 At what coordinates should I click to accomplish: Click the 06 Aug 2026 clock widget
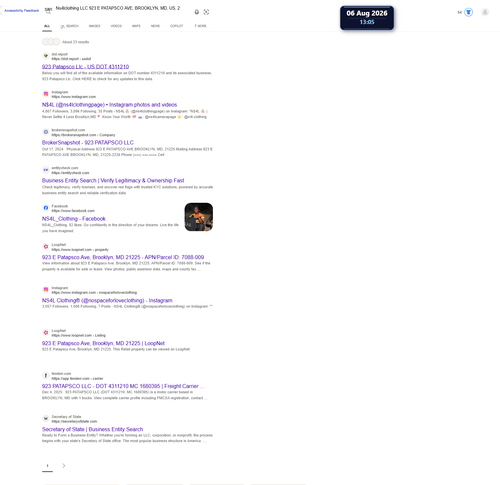click(x=367, y=18)
